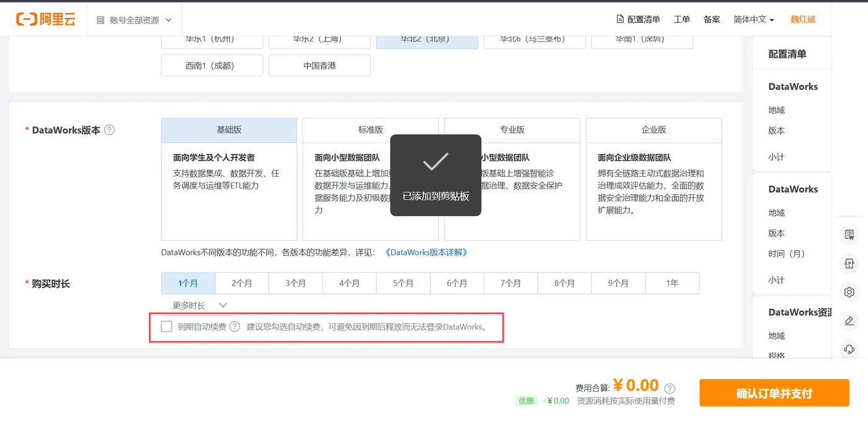Screen dimensions: 868x430
Task: Enable the 到期自动续费 checkbox
Action: tap(166, 326)
